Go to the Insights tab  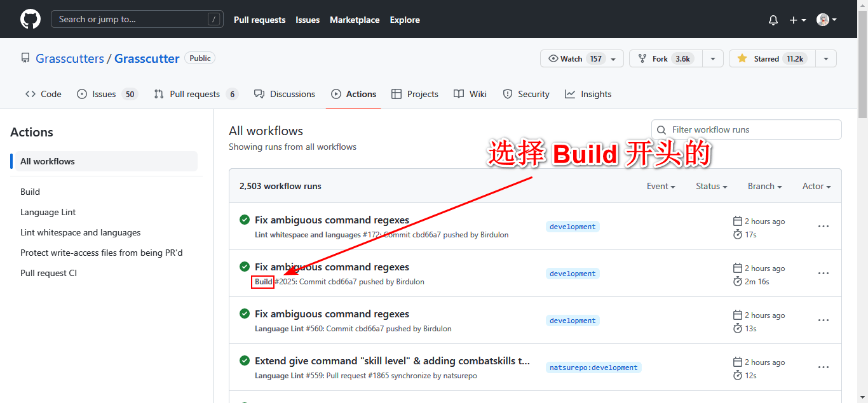coord(588,94)
